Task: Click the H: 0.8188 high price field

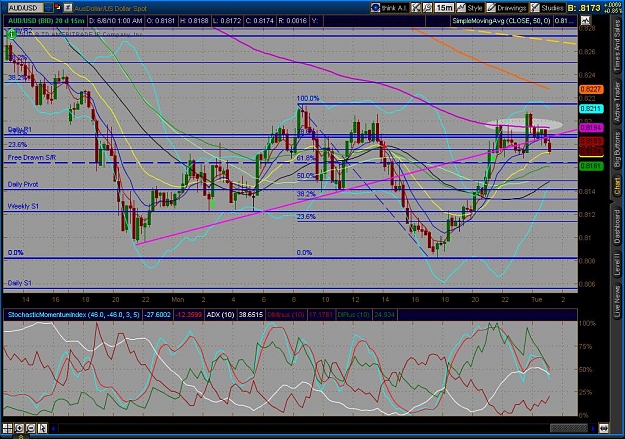Action: point(194,21)
